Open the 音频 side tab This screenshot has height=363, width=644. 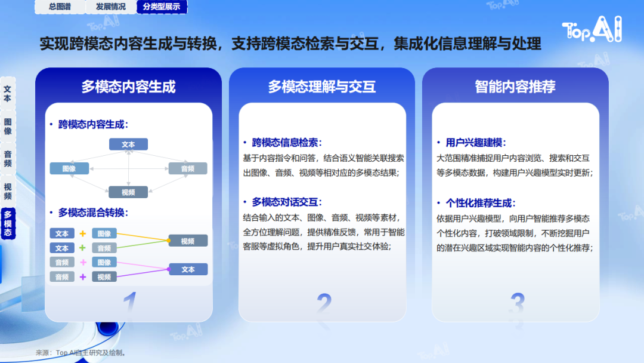(8, 159)
